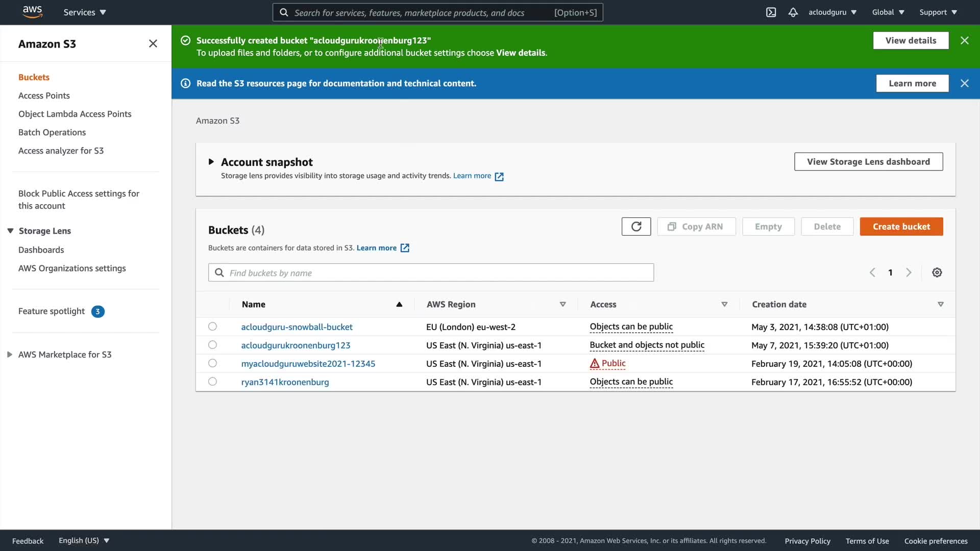Go to next page of buckets

[x=909, y=272]
